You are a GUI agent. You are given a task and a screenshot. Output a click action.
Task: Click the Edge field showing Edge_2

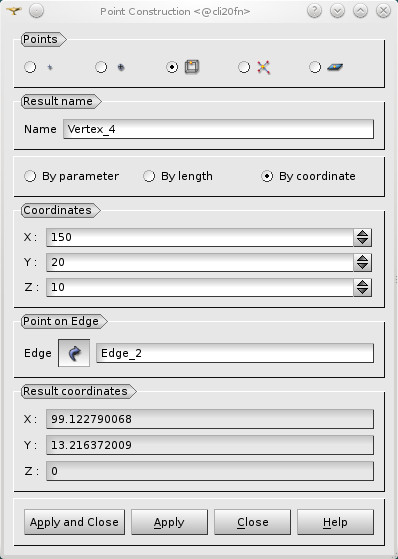[235, 353]
